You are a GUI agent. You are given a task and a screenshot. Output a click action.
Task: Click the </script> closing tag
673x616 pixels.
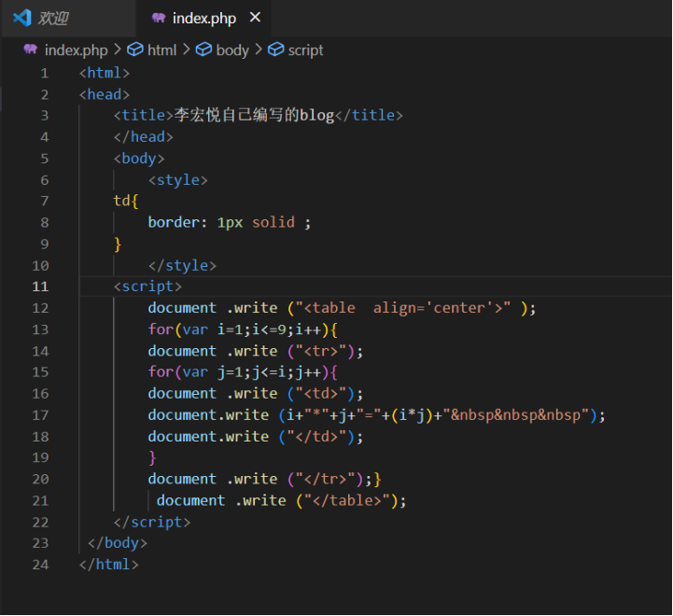[x=152, y=522]
